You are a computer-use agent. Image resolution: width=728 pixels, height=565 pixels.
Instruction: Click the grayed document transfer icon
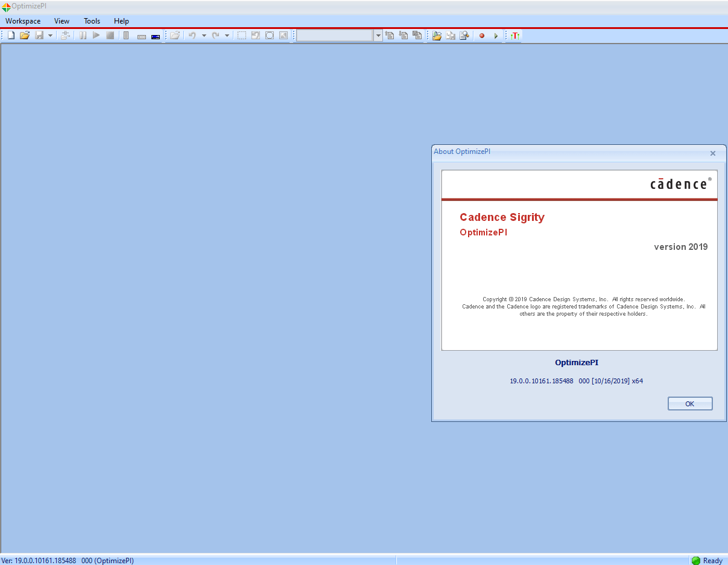click(x=451, y=36)
